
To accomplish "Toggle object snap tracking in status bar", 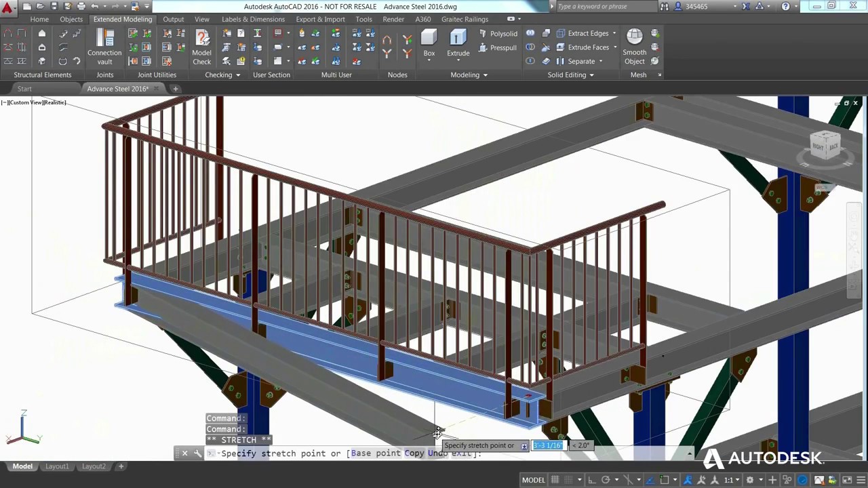I will [651, 480].
